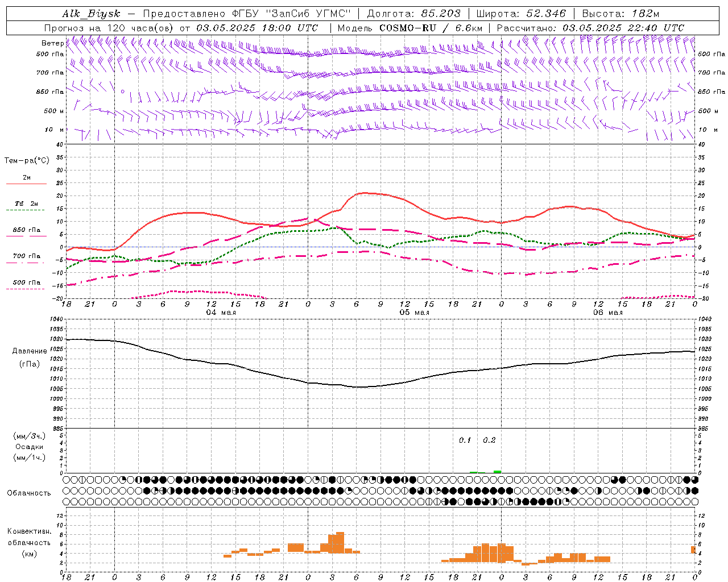Click the Td 2м dew point legend entry

click(x=27, y=203)
